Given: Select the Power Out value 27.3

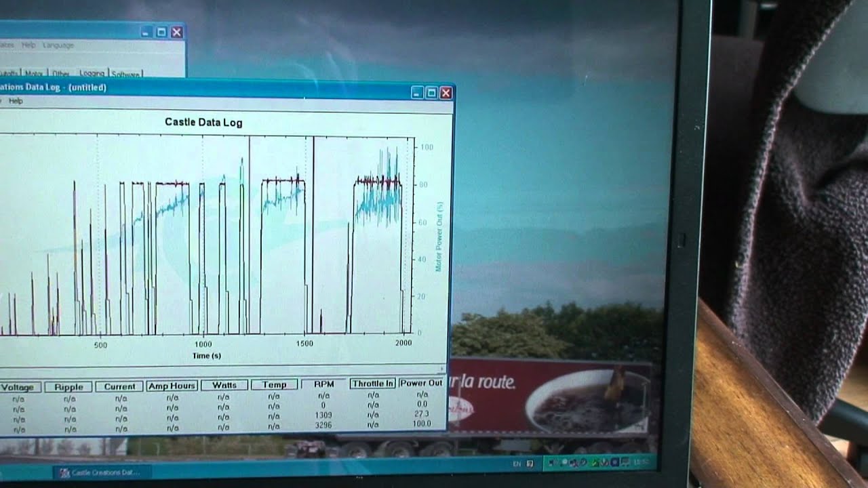Looking at the screenshot, I should [421, 413].
